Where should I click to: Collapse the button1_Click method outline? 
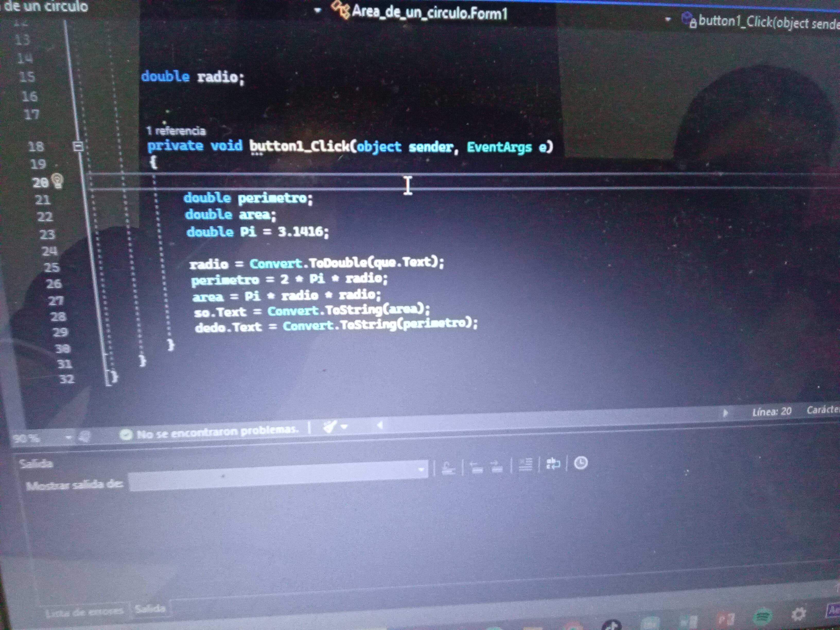pyautogui.click(x=78, y=146)
